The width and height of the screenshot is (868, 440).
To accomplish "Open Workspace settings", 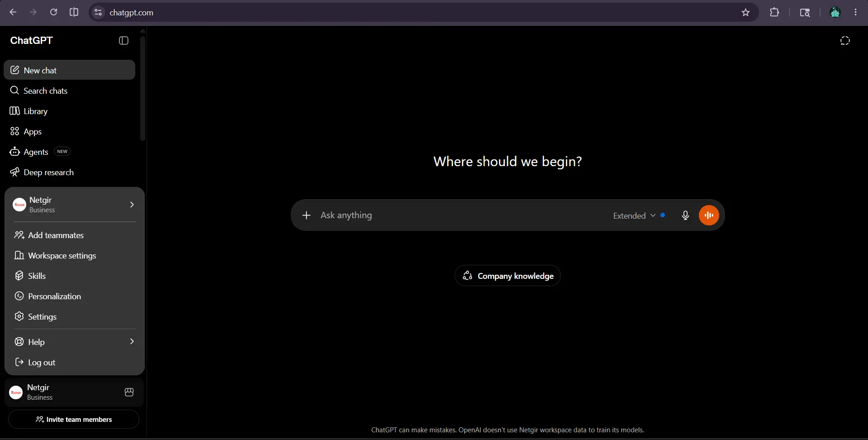I will 75,255.
